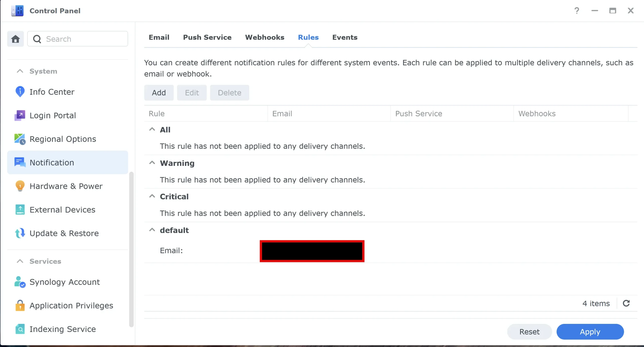
Task: Collapse the Warning rule section
Action: point(152,163)
